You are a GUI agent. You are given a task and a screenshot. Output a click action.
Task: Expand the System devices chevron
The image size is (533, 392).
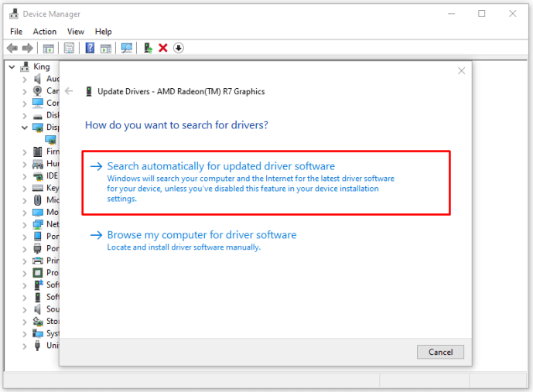25,334
